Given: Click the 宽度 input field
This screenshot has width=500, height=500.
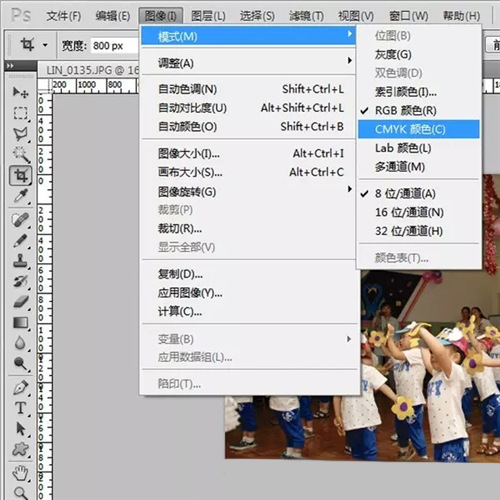Looking at the screenshot, I should point(114,45).
